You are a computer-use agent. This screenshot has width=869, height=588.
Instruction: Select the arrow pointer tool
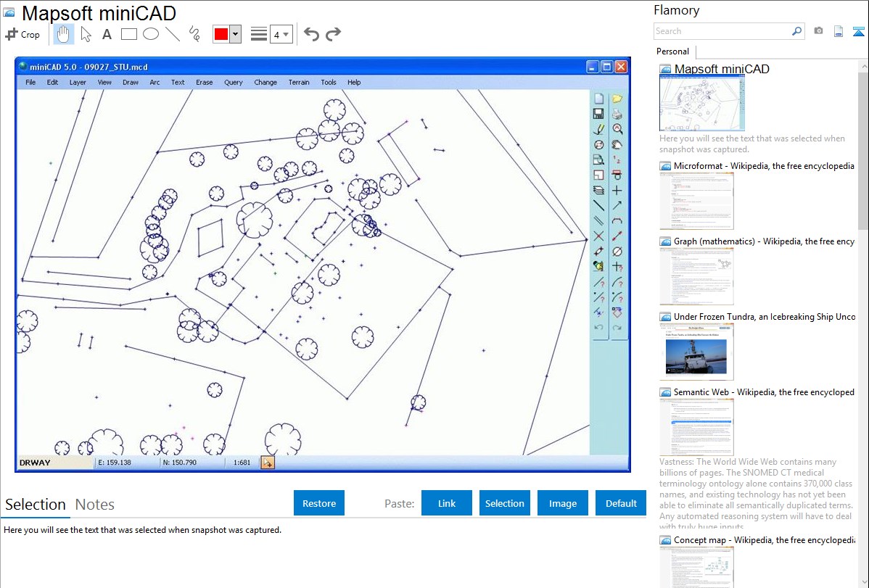pyautogui.click(x=86, y=34)
